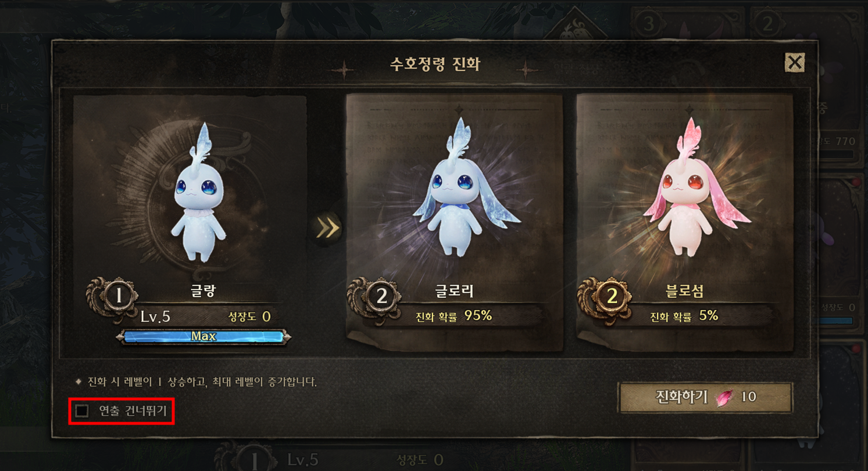Click the 진화 확률 95% label
The width and height of the screenshot is (868, 471).
[454, 316]
